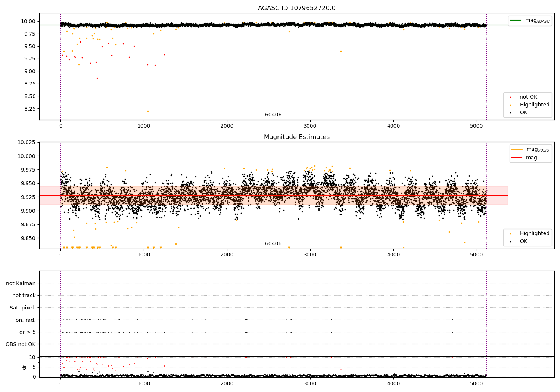The height and width of the screenshot is (392, 560).
Task: Click the '10.000' y-axis tick label
Action: point(27,156)
